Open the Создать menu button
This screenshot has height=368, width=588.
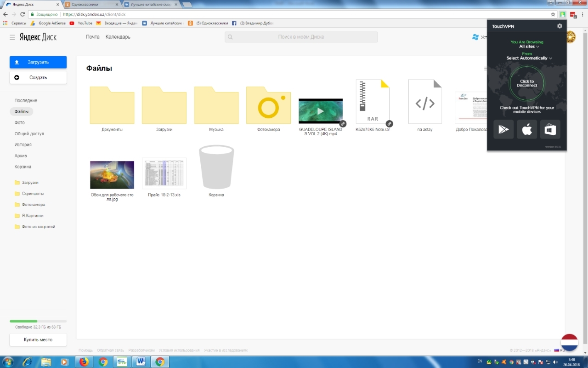(x=38, y=78)
